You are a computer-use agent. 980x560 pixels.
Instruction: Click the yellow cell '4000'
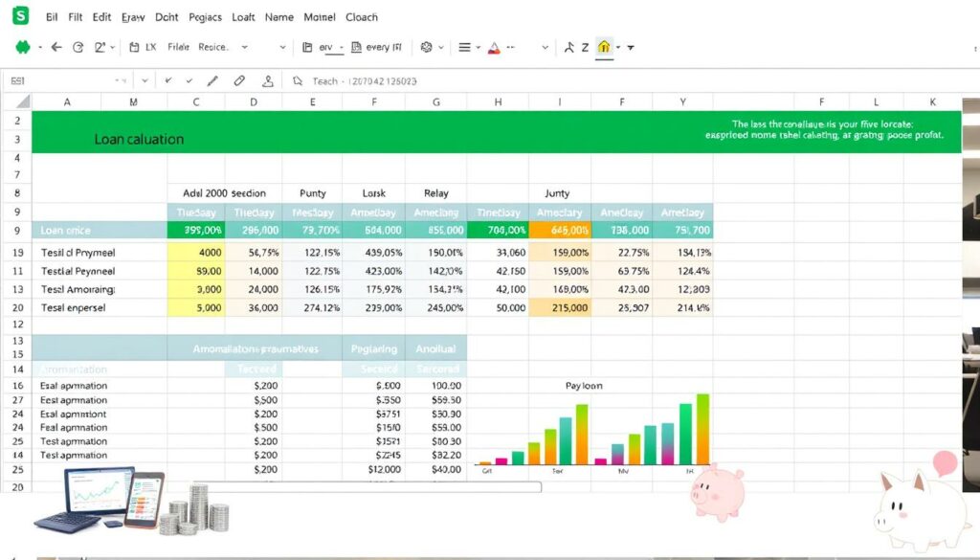pos(196,253)
